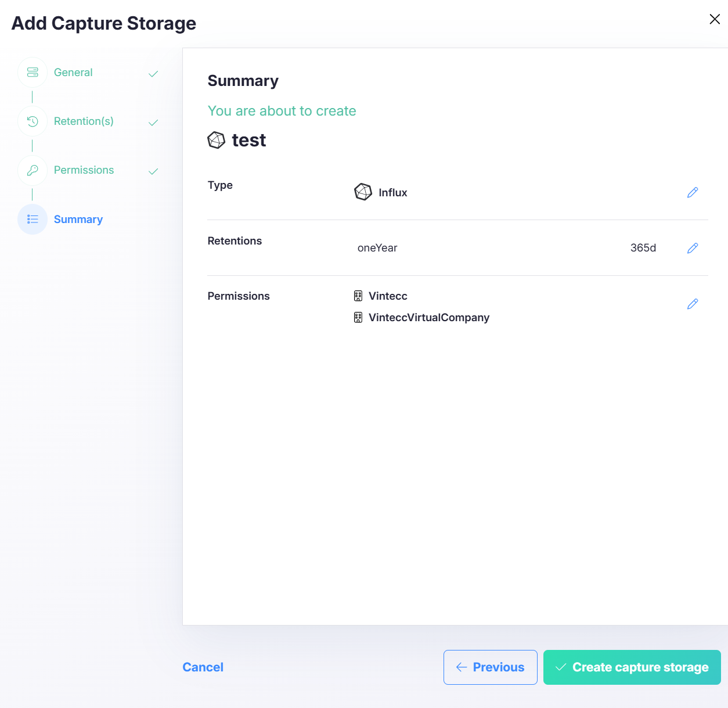Screen dimensions: 728x708
Task: Edit the Retentions row via pencil icon
Action: (x=693, y=248)
